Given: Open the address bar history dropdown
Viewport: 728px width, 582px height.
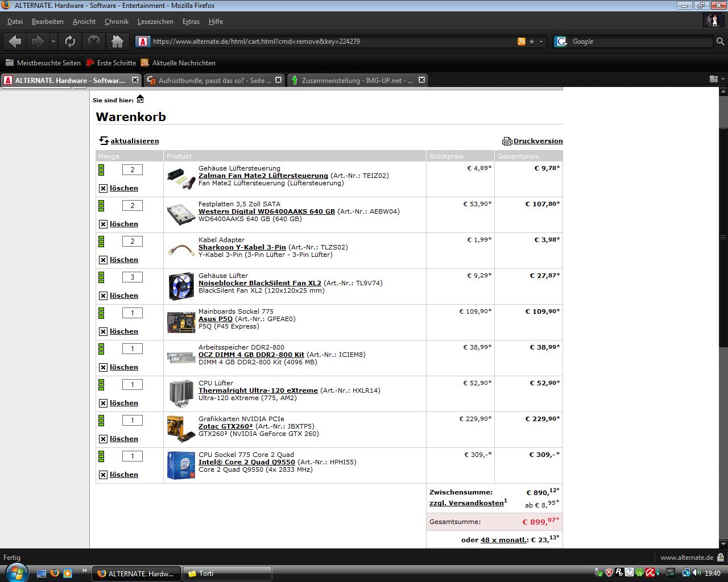Looking at the screenshot, I should 541,41.
